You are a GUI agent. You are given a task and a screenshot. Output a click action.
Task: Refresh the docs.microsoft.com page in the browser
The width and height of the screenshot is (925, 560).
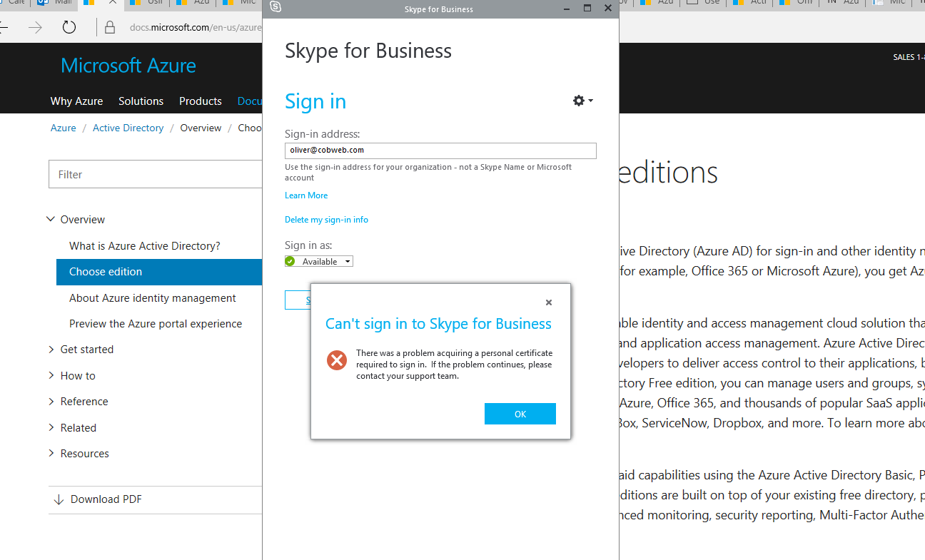coord(69,27)
